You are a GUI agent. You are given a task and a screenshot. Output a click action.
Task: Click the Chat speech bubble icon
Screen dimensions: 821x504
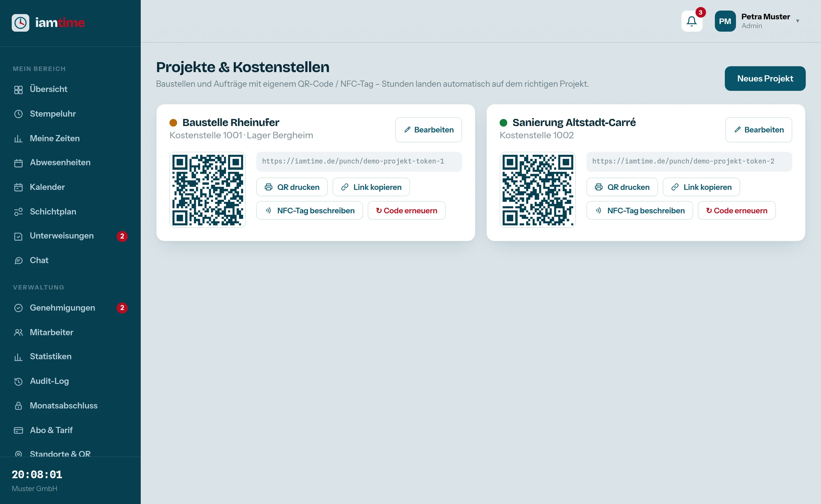(x=18, y=261)
